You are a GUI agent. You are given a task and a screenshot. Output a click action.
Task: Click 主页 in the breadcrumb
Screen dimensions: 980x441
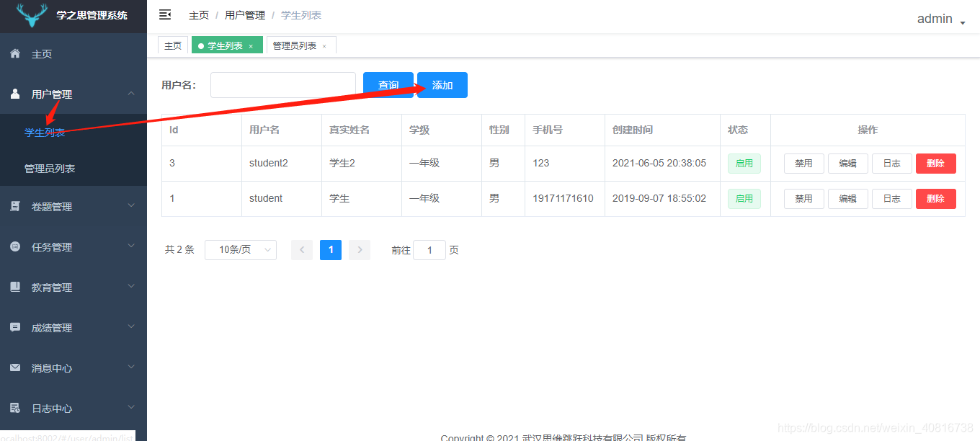tap(199, 15)
